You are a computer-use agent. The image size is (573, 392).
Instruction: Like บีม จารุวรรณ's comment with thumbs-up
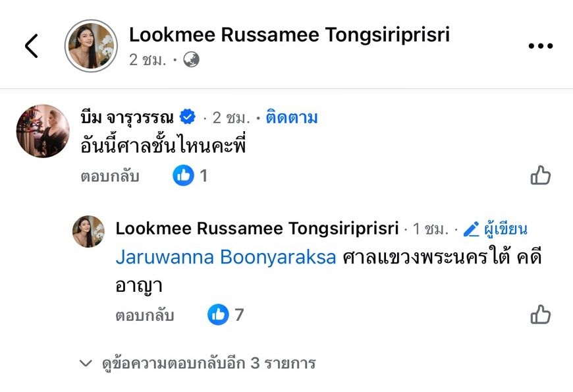pyautogui.click(x=540, y=175)
